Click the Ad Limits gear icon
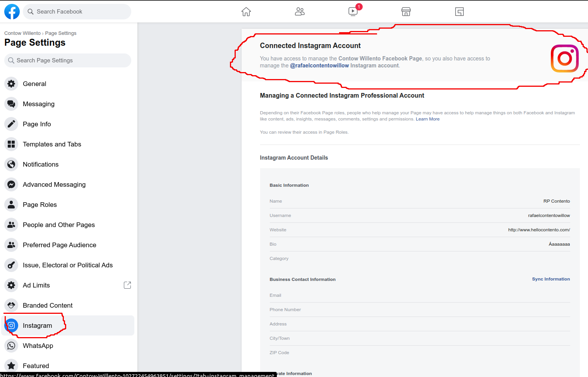The width and height of the screenshot is (588, 377). [x=12, y=285]
